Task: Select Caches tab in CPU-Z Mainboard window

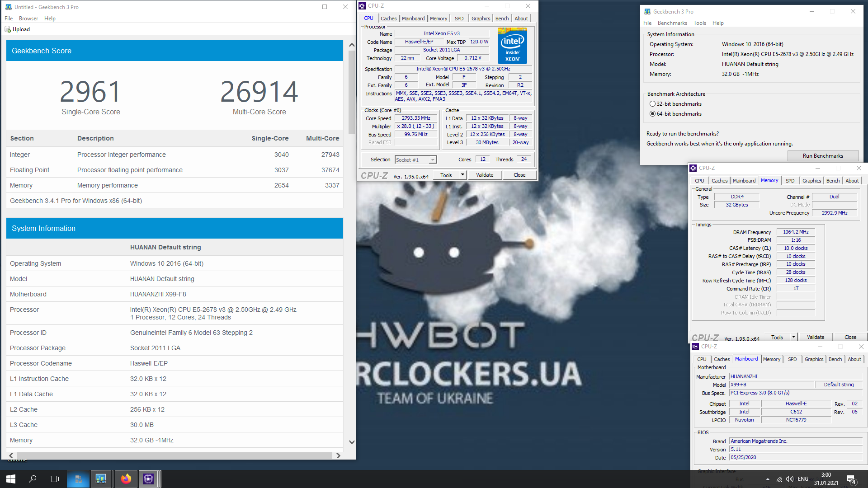Action: click(722, 359)
